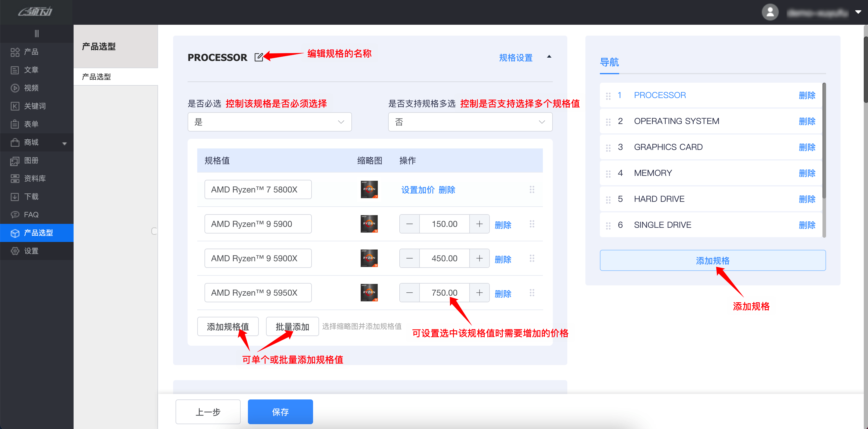Open 设置 from the sidebar
The width and height of the screenshot is (868, 429).
tap(31, 251)
